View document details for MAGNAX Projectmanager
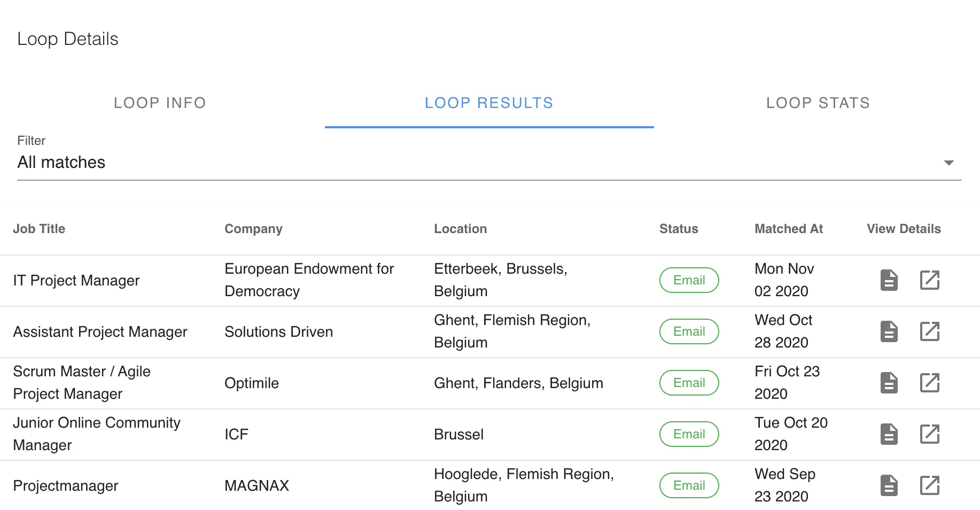This screenshot has height=510, width=980. (889, 485)
